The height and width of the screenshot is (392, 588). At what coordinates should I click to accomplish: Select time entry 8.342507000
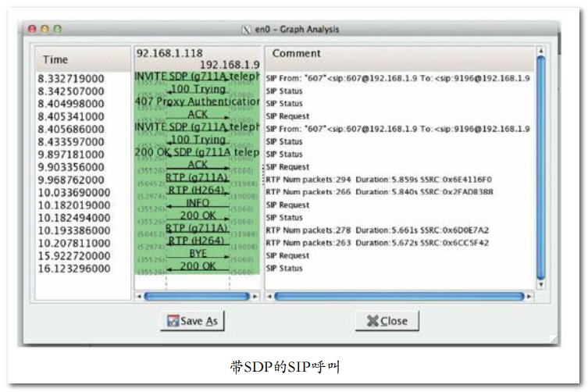71,91
